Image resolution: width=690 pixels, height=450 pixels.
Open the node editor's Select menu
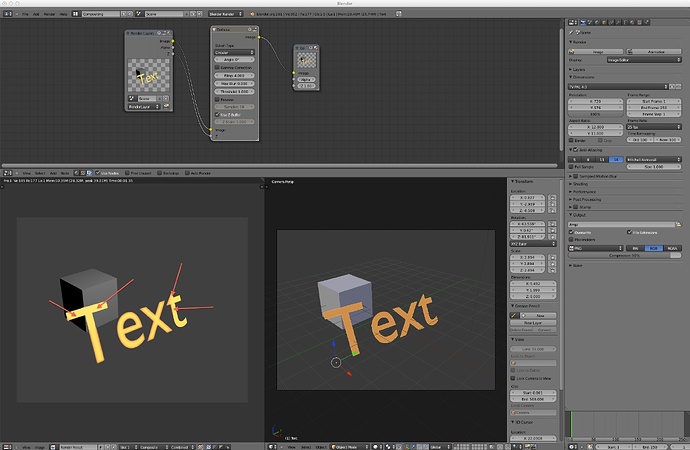click(40, 173)
